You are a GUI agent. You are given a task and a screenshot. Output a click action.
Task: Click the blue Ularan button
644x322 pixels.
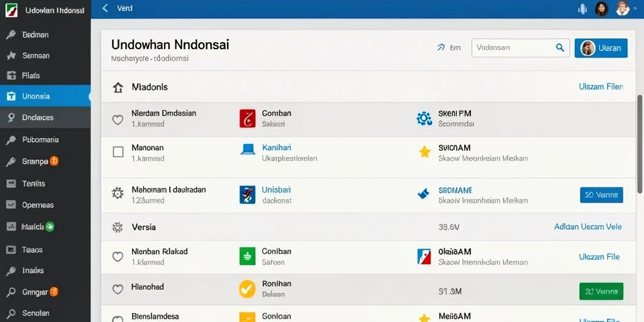(x=601, y=48)
